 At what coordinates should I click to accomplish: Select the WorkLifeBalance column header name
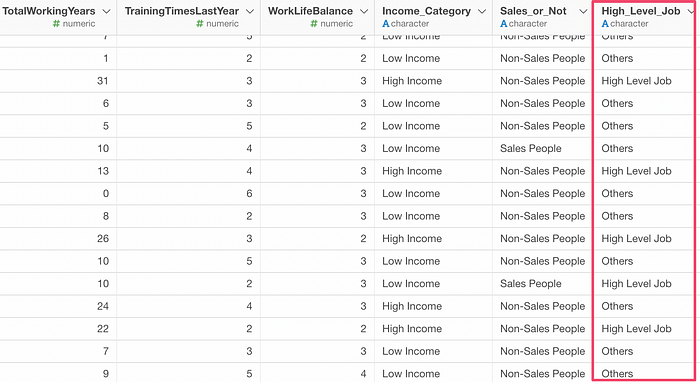click(x=310, y=11)
